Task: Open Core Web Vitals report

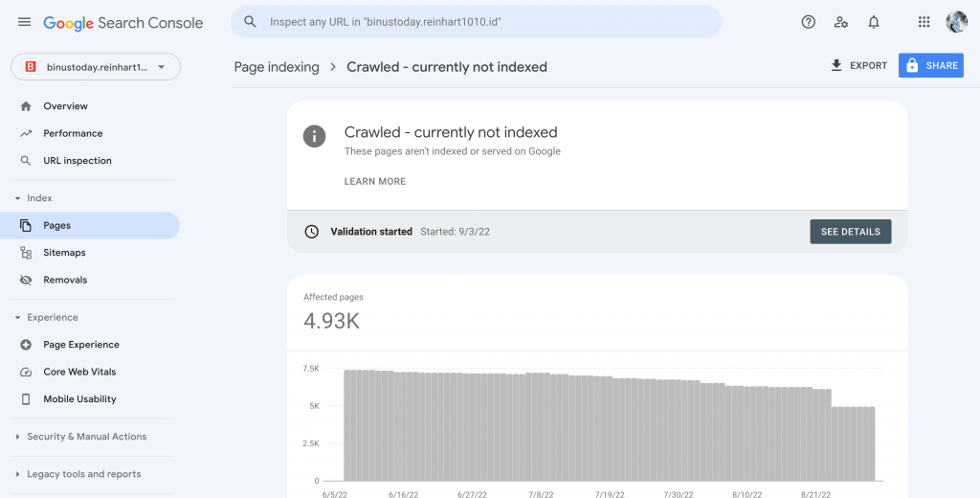Action: click(x=79, y=372)
